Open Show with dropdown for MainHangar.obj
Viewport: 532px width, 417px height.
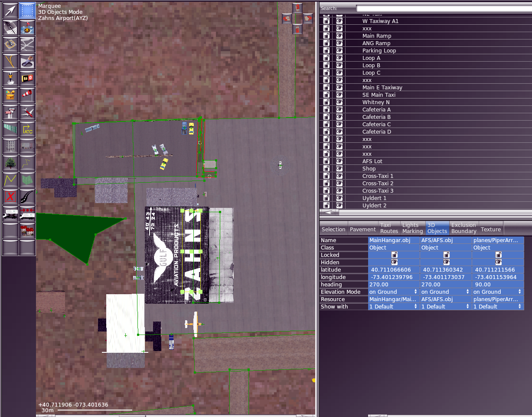tap(394, 307)
